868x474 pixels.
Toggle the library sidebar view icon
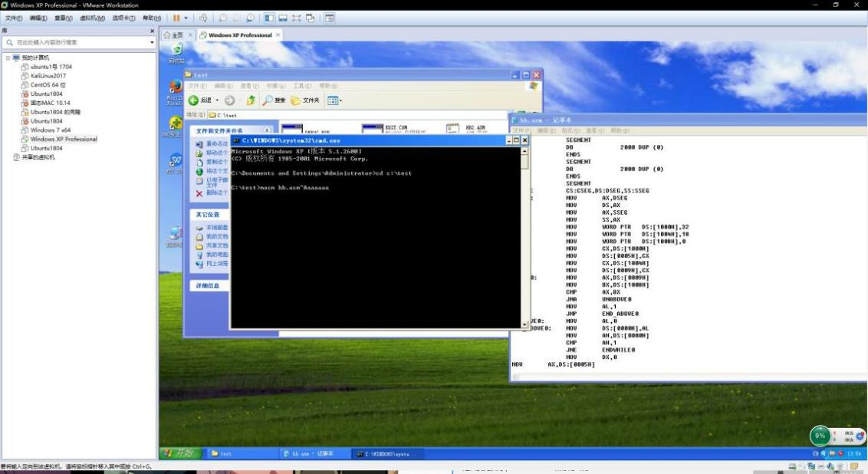[269, 18]
